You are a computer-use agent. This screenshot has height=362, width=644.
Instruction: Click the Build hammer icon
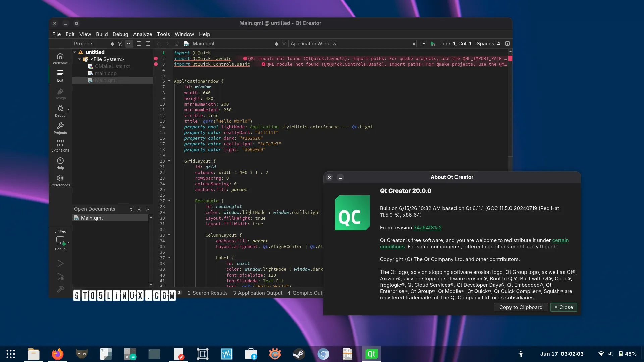pyautogui.click(x=60, y=289)
